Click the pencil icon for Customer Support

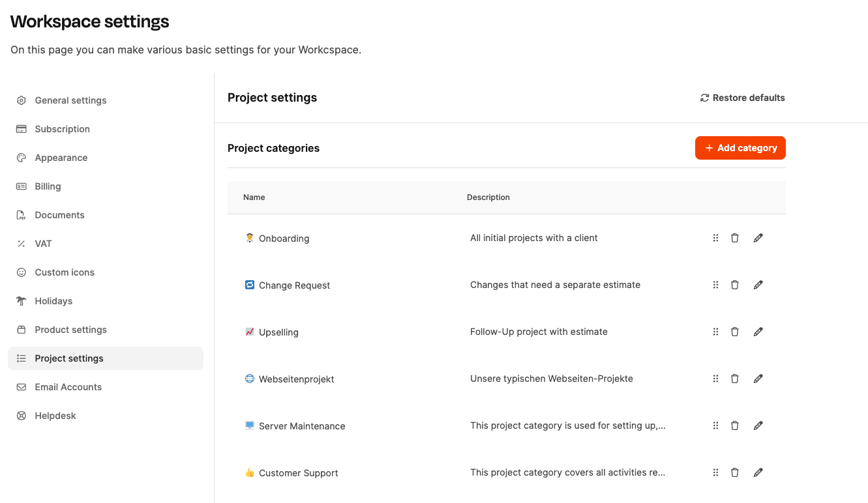point(758,472)
